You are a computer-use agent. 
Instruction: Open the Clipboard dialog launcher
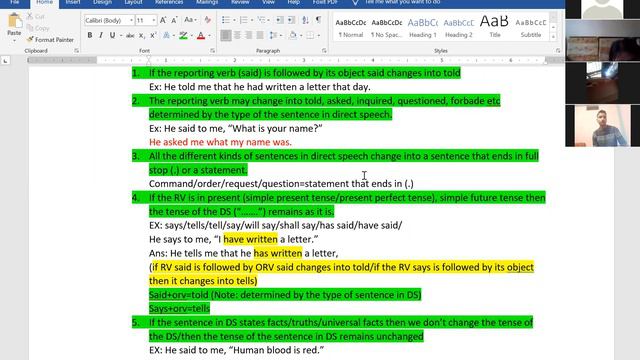pyautogui.click(x=76, y=51)
